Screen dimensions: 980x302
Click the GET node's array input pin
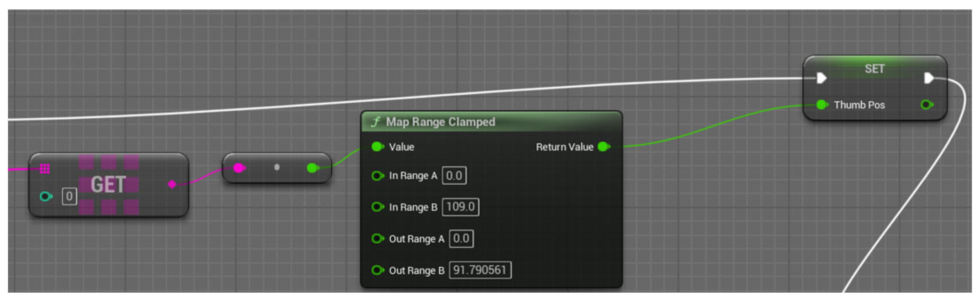pos(44,169)
